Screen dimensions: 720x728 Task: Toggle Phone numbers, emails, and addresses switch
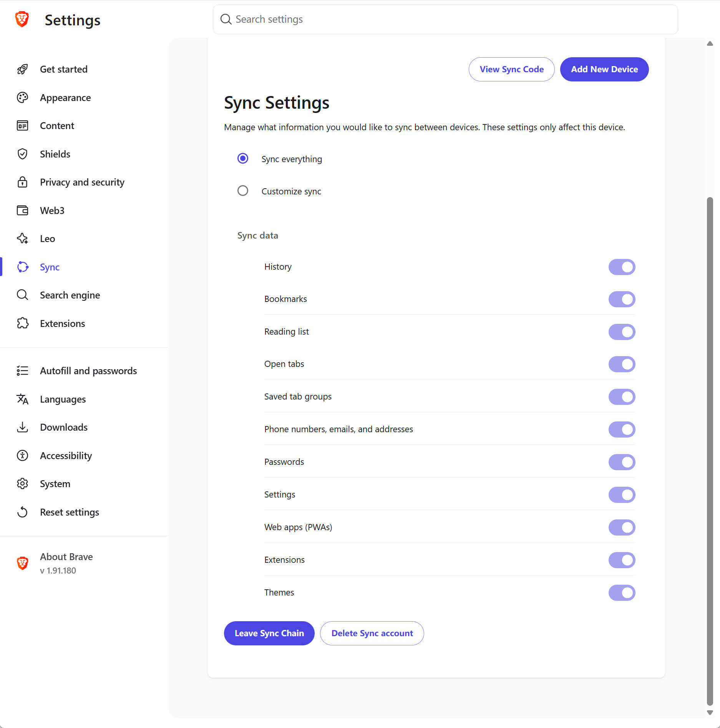pyautogui.click(x=622, y=430)
